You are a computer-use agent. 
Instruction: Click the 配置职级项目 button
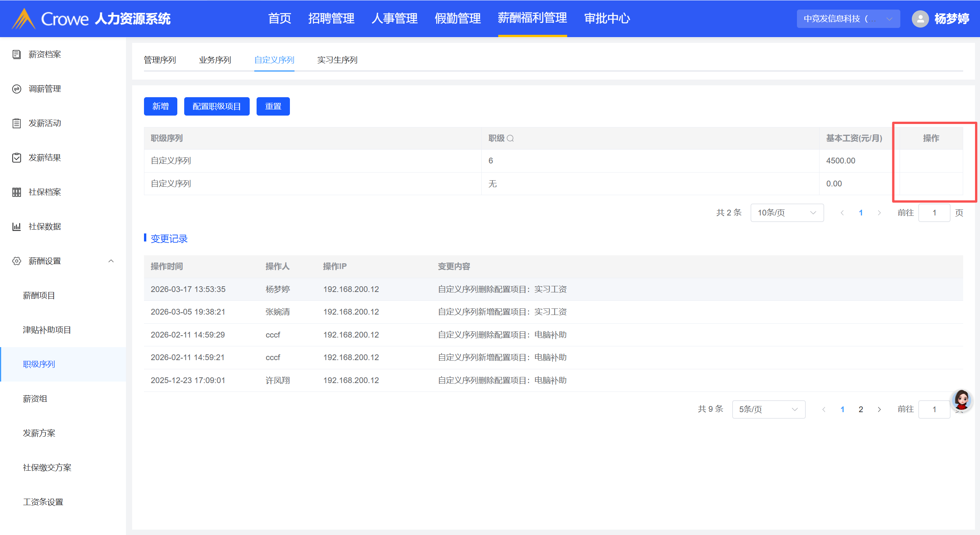pos(216,106)
